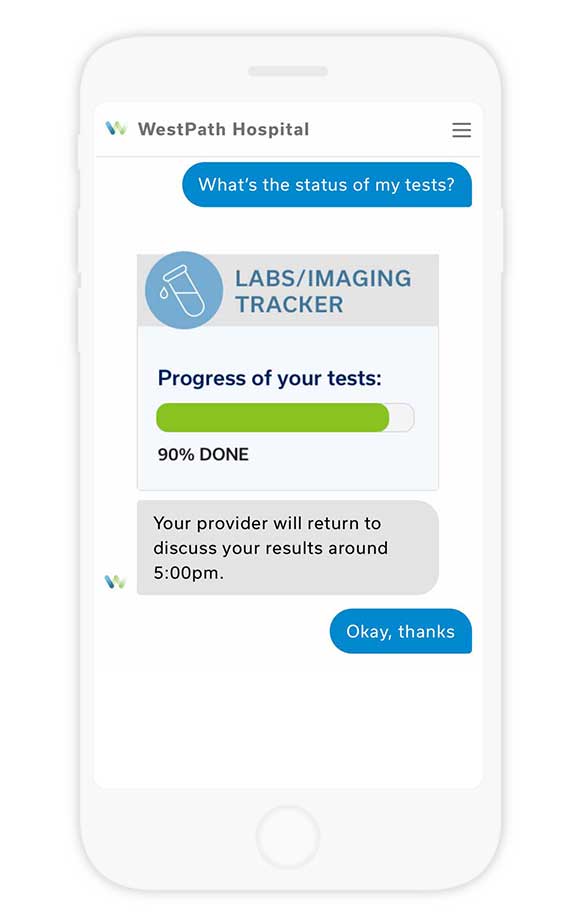Click the WestPath logo in header

pos(116,128)
